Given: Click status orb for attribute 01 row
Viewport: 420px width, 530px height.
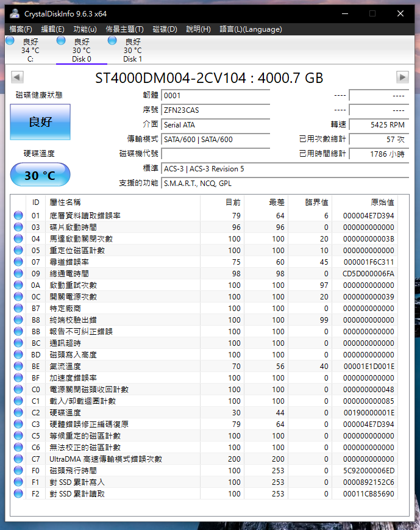Looking at the screenshot, I should pyautogui.click(x=18, y=215).
